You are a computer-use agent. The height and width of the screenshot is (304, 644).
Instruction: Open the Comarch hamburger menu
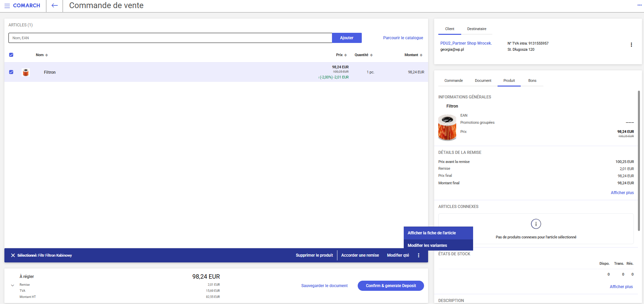7,6
